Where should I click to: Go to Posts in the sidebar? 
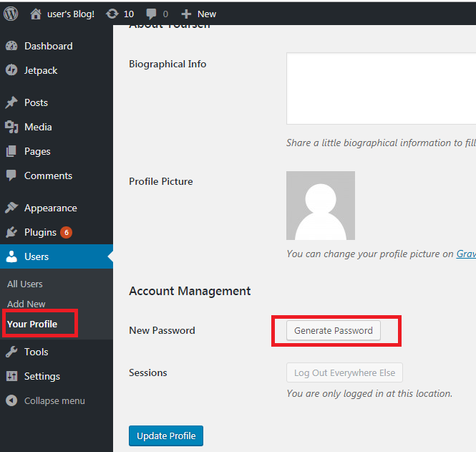tap(36, 102)
